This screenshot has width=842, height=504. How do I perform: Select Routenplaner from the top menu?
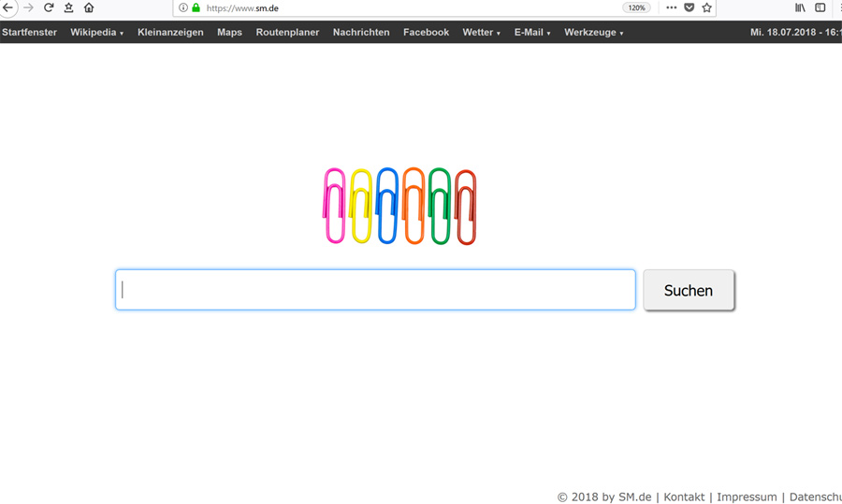pyautogui.click(x=287, y=33)
